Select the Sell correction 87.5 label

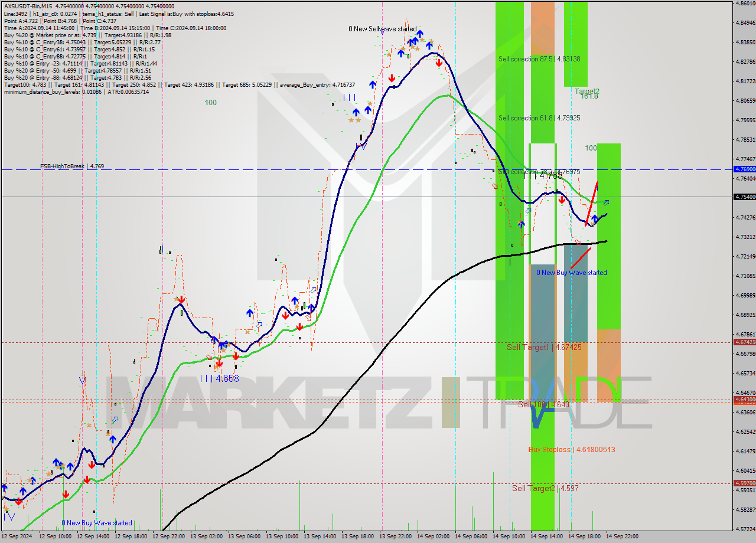(x=539, y=59)
